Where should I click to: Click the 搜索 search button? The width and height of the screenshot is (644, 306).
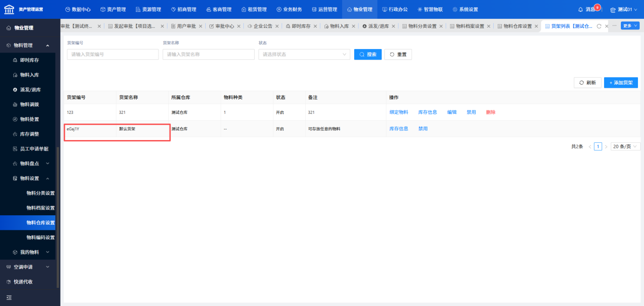click(x=368, y=54)
